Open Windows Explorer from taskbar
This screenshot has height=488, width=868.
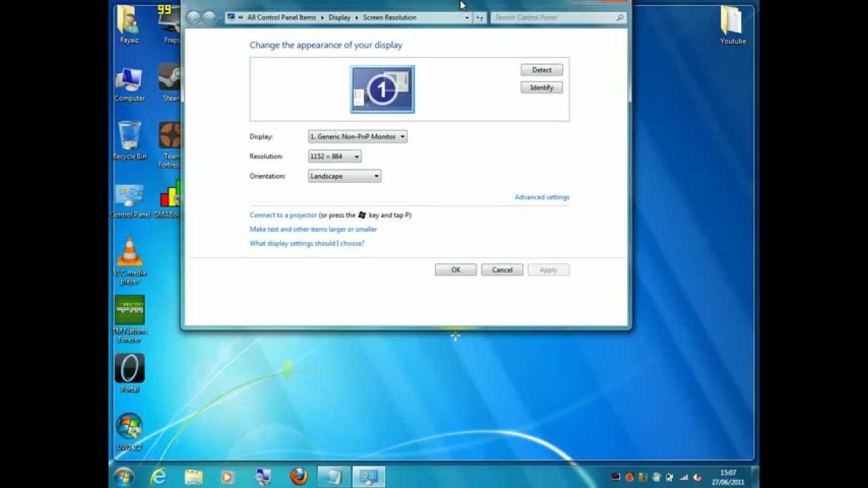point(193,476)
